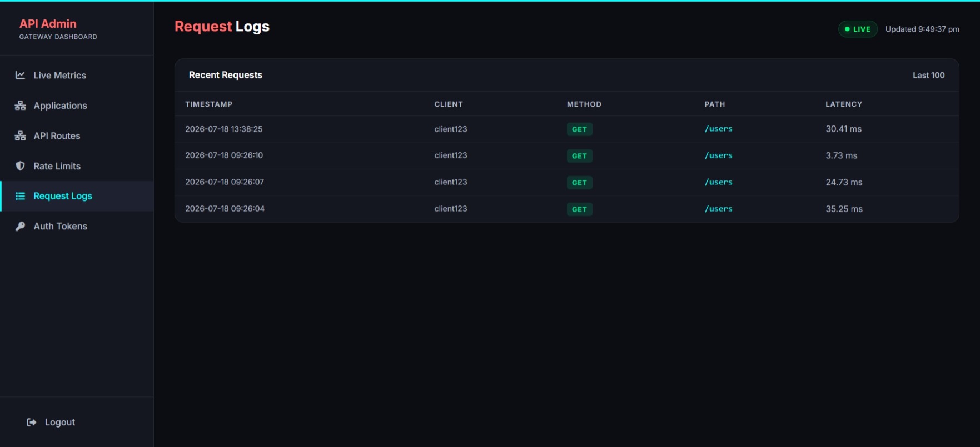Click the GET badge in the 09:26:07 row
The width and height of the screenshot is (980, 447).
tap(579, 183)
